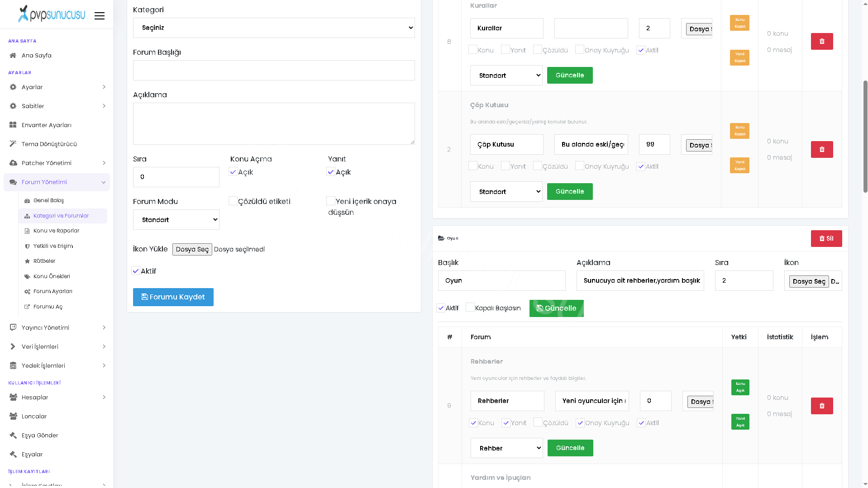868x488 pixels.
Task: Open Konu ve Raporlar submenu item
Action: coord(56,231)
